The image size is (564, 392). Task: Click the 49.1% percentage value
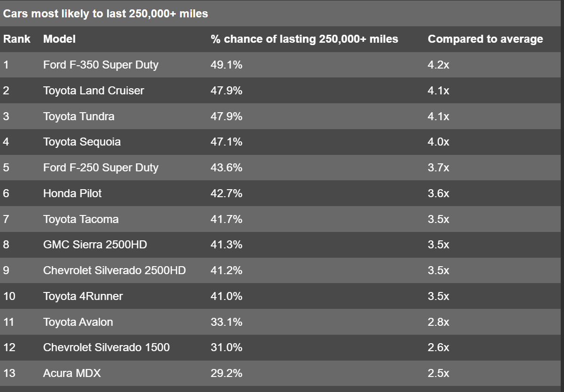(x=227, y=65)
